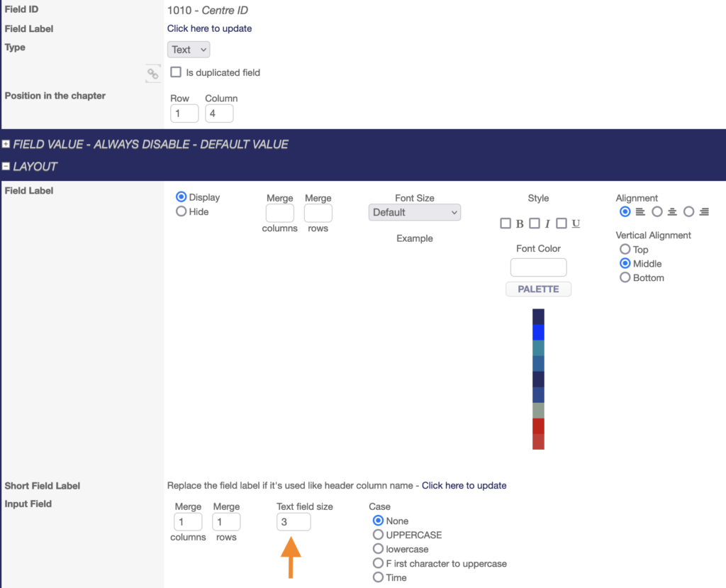The height and width of the screenshot is (588, 726).
Task: Click Short Field Label update link
Action: tap(464, 486)
